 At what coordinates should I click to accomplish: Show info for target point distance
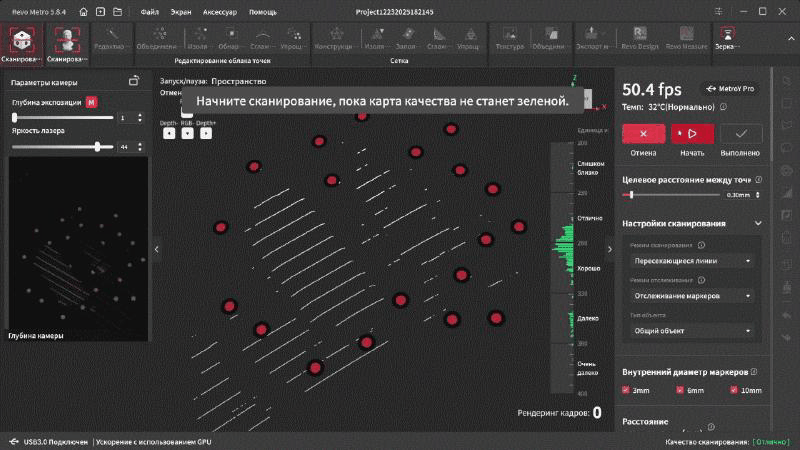pyautogui.click(x=759, y=180)
